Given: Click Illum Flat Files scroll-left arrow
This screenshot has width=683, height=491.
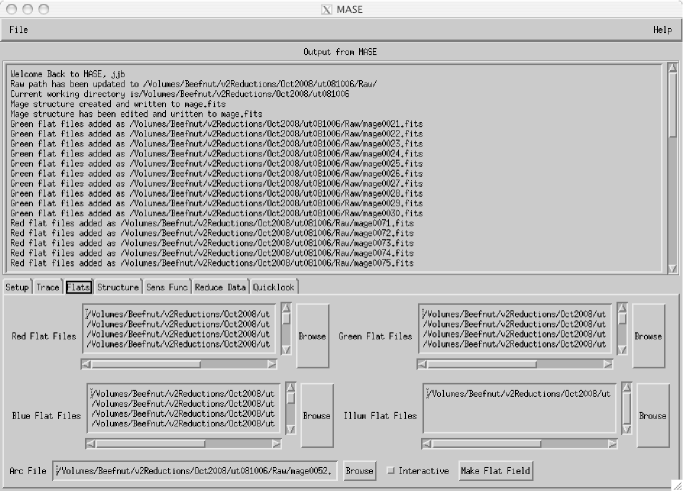Looking at the screenshot, I should point(427,444).
